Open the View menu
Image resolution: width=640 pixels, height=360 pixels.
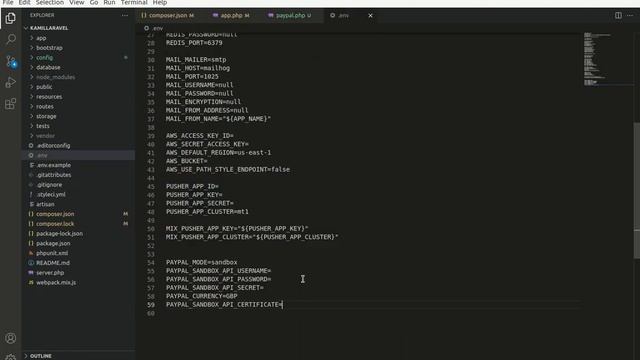(x=76, y=2)
